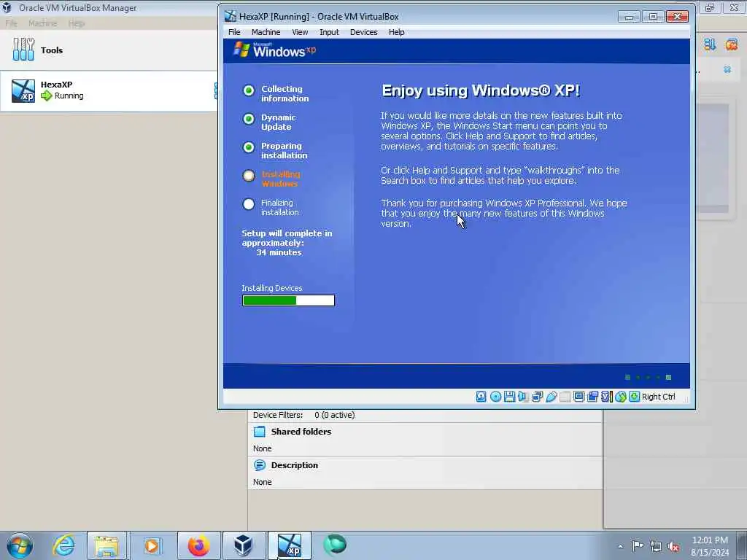
Task: Click the floppy disk icon in VM status bar
Action: [x=509, y=396]
